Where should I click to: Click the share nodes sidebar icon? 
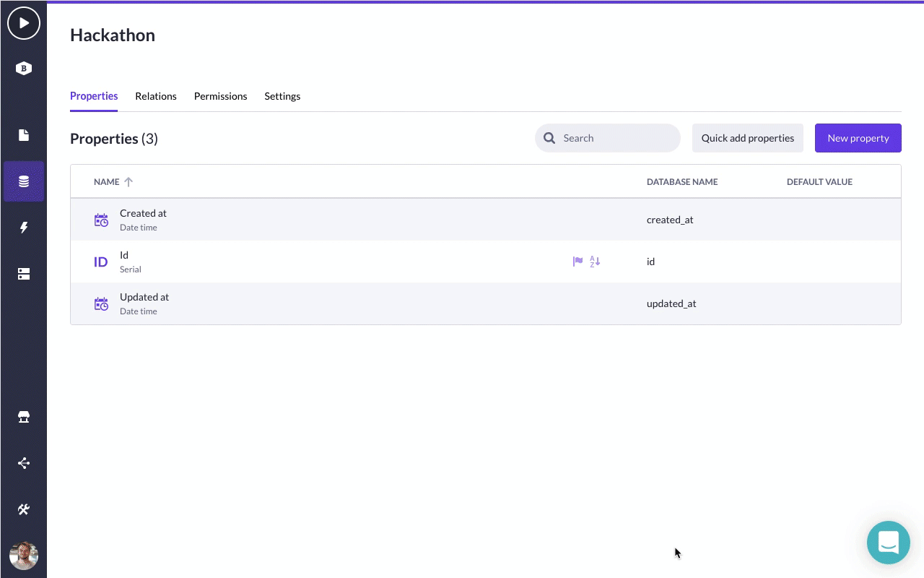click(24, 463)
